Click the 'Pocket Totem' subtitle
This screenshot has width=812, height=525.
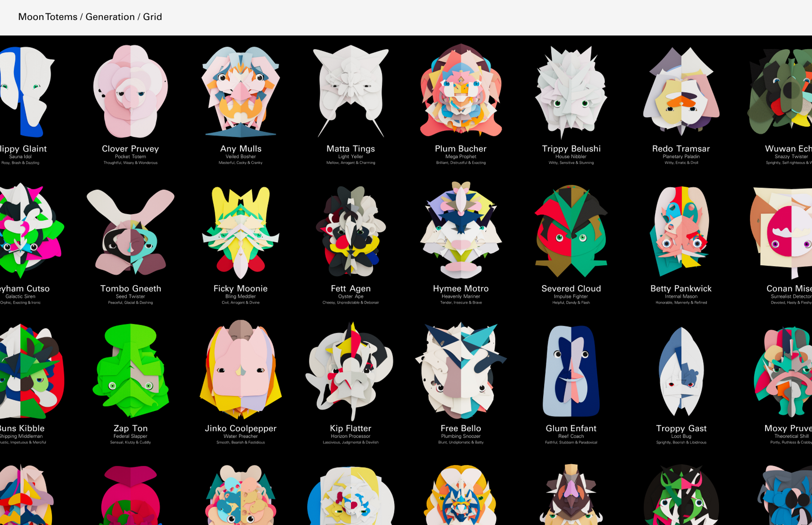[130, 157]
